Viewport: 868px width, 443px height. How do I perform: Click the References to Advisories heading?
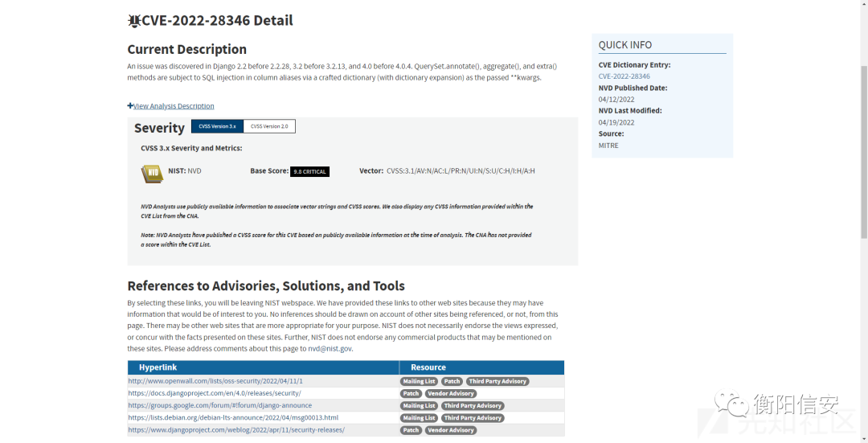tap(266, 285)
